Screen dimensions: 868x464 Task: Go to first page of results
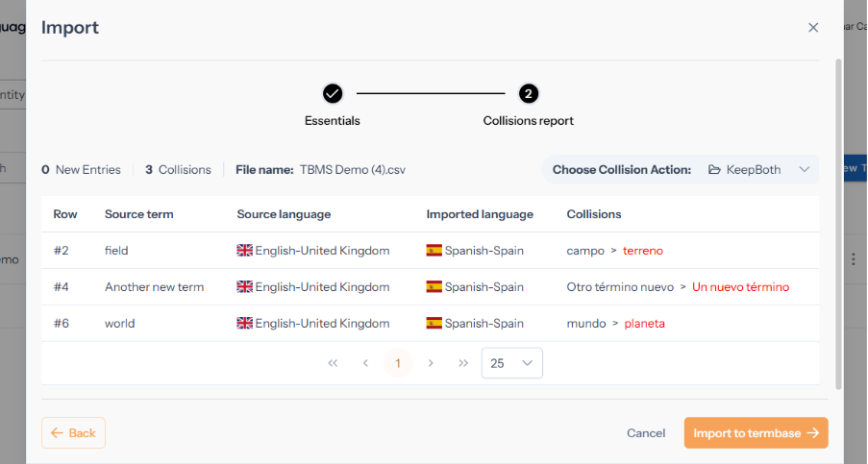point(333,363)
